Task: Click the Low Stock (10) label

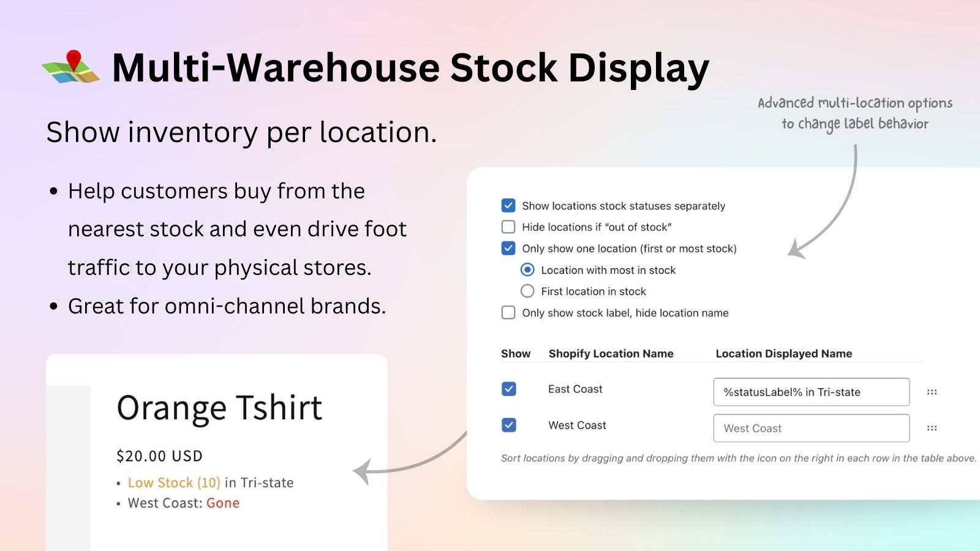Action: click(174, 482)
